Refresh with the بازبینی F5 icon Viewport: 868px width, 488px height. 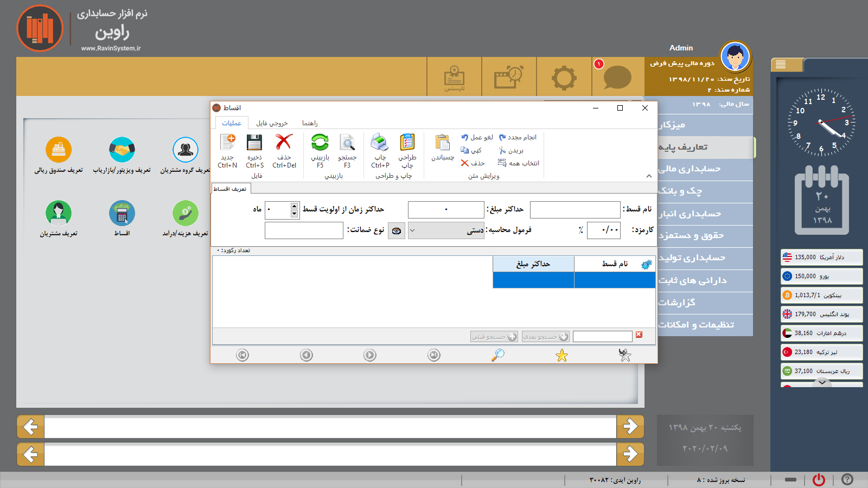pyautogui.click(x=320, y=143)
